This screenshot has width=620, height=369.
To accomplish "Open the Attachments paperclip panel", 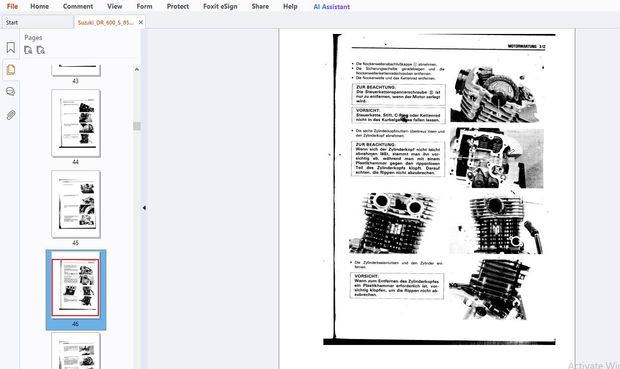I will tap(11, 115).
